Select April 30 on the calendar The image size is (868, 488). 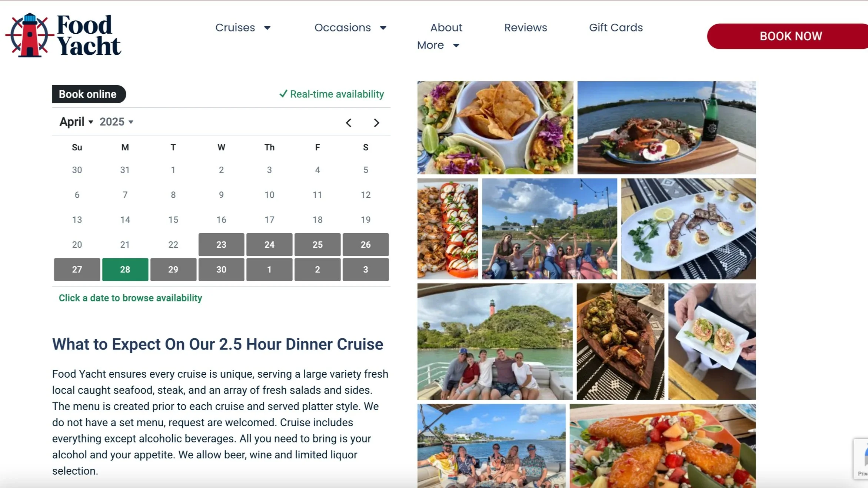click(221, 270)
